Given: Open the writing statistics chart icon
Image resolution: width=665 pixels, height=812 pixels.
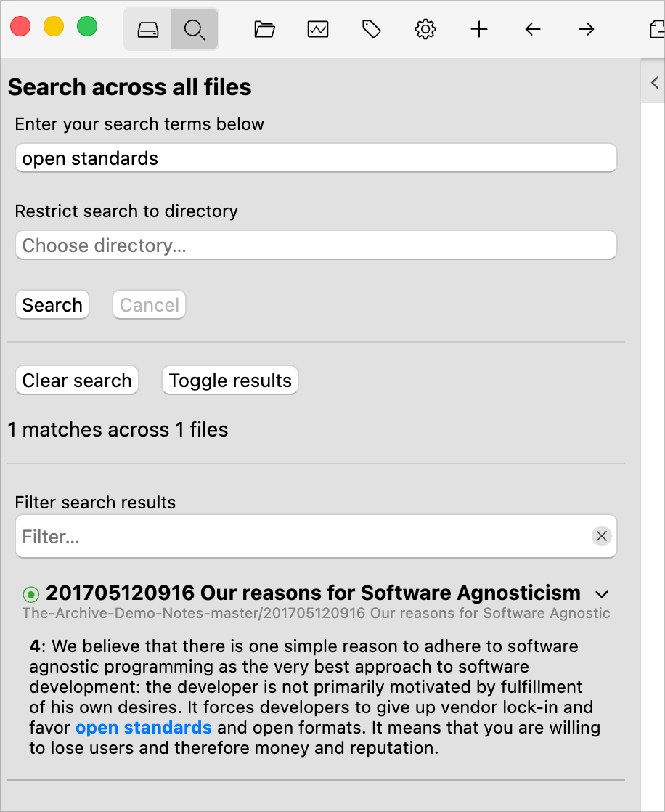Looking at the screenshot, I should [x=318, y=30].
